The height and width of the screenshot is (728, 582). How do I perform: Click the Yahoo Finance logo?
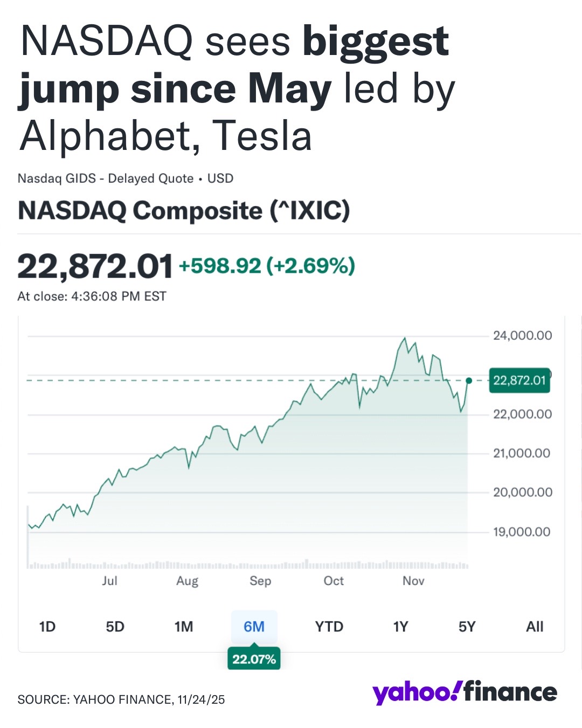pyautogui.click(x=465, y=692)
